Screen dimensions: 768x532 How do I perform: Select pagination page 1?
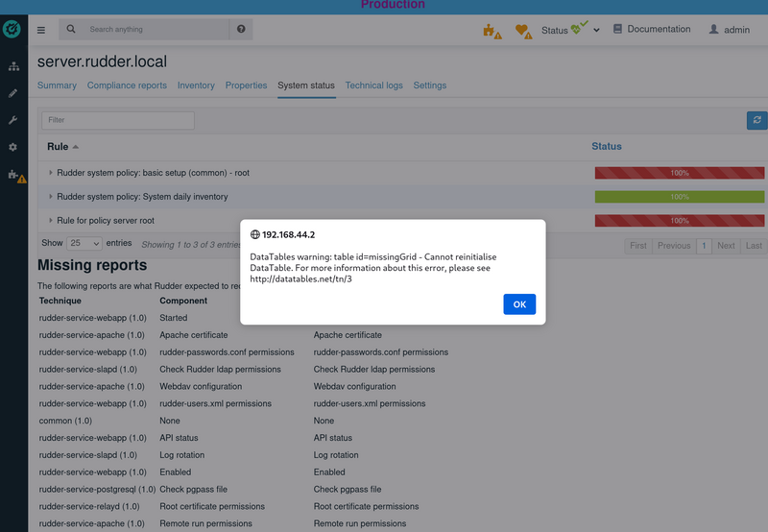pos(704,246)
